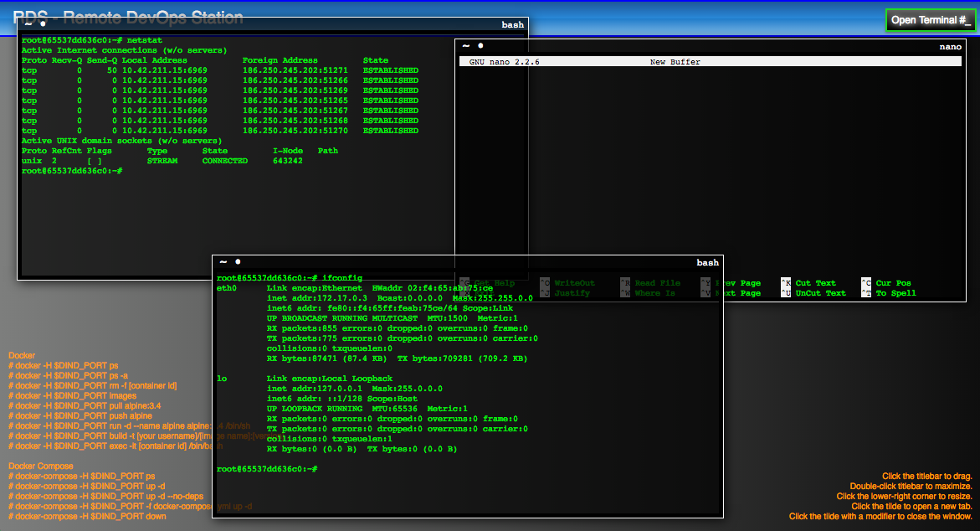Click the lo interface label
This screenshot has width=980, height=531.
222,379
